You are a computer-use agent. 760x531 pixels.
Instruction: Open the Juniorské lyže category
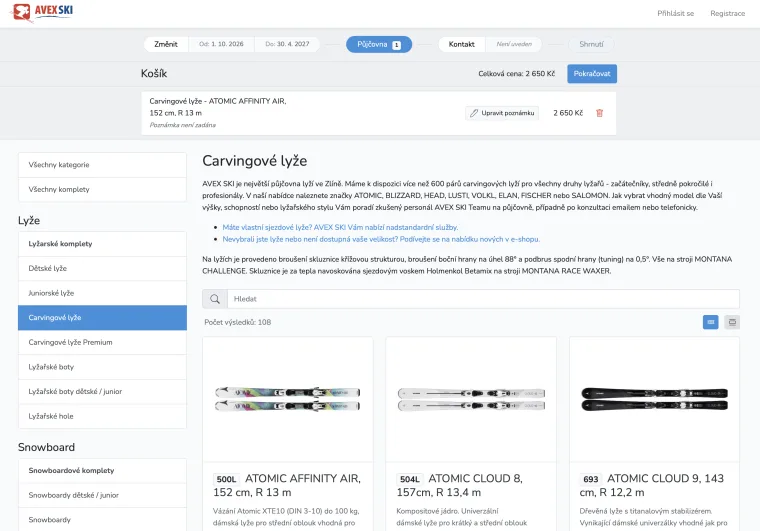(x=102, y=293)
